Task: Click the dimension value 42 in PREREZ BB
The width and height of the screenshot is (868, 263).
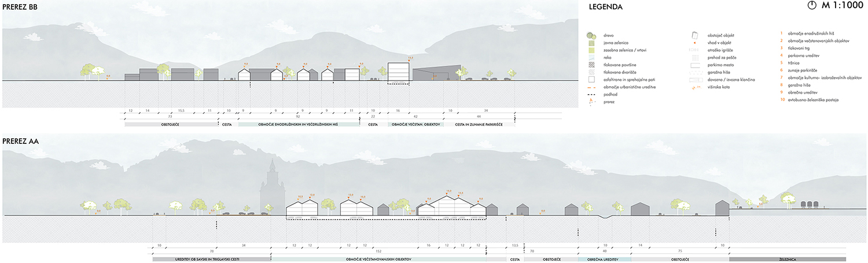Action: click(415, 116)
